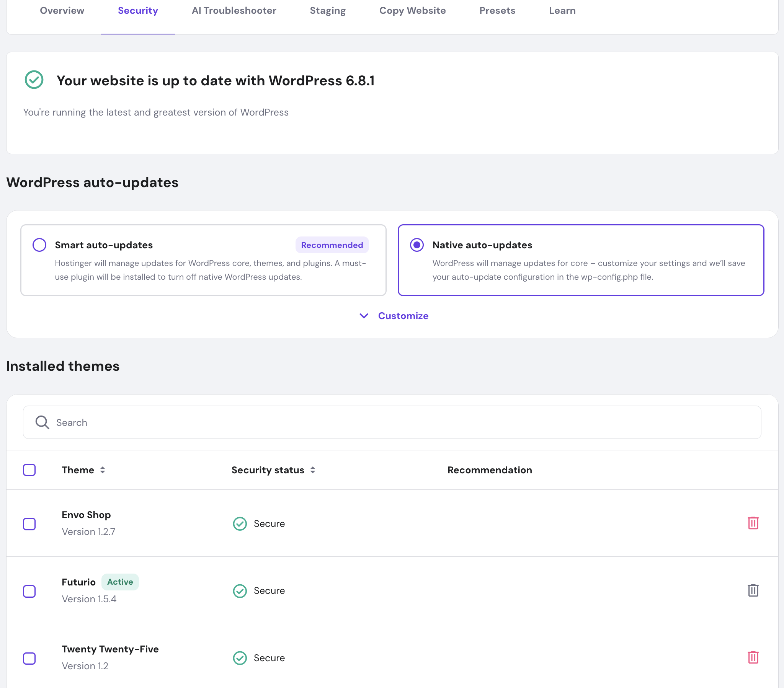Select all themes checkbox
The height and width of the screenshot is (688, 784).
pos(29,470)
